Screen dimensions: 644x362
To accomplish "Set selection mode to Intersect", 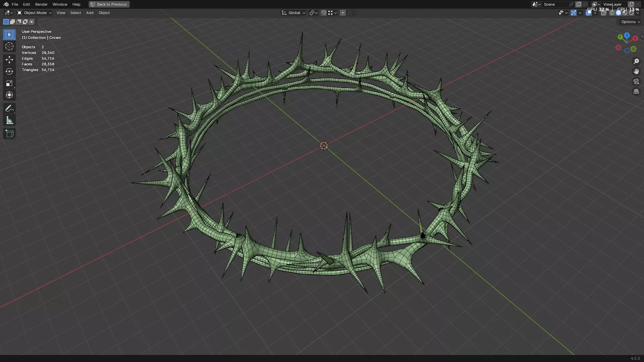I will coord(32,22).
